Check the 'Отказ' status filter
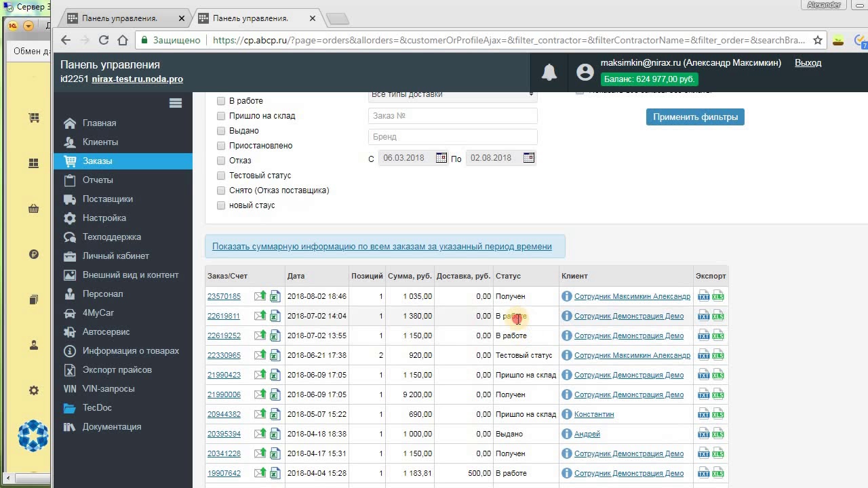Viewport: 868px width, 488px height. pos(221,161)
